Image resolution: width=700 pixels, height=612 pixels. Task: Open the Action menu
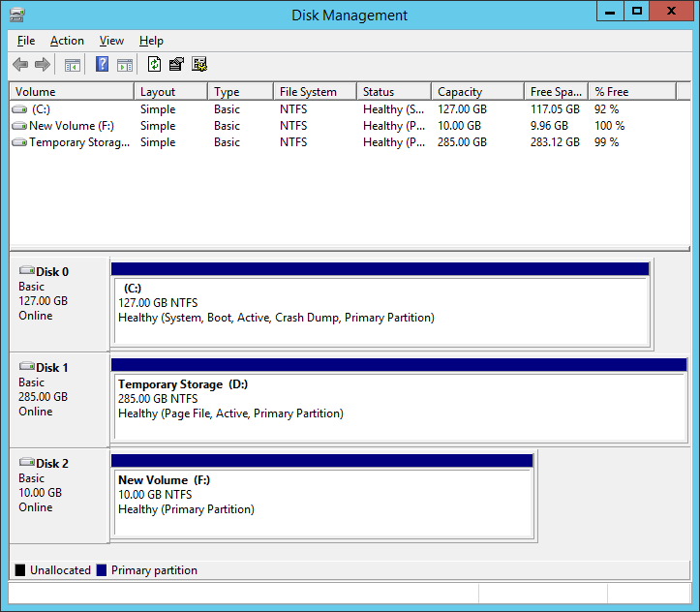click(67, 41)
